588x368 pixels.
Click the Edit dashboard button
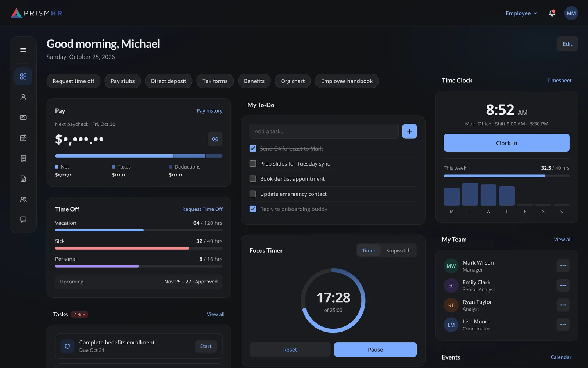[x=567, y=44]
